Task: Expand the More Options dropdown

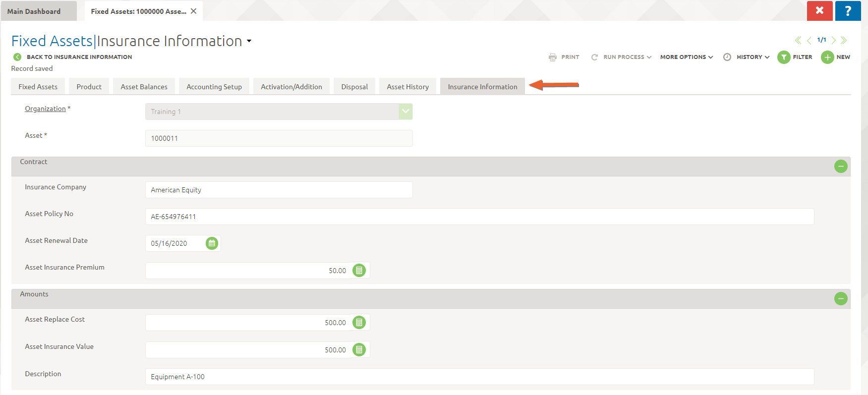Action: point(686,57)
